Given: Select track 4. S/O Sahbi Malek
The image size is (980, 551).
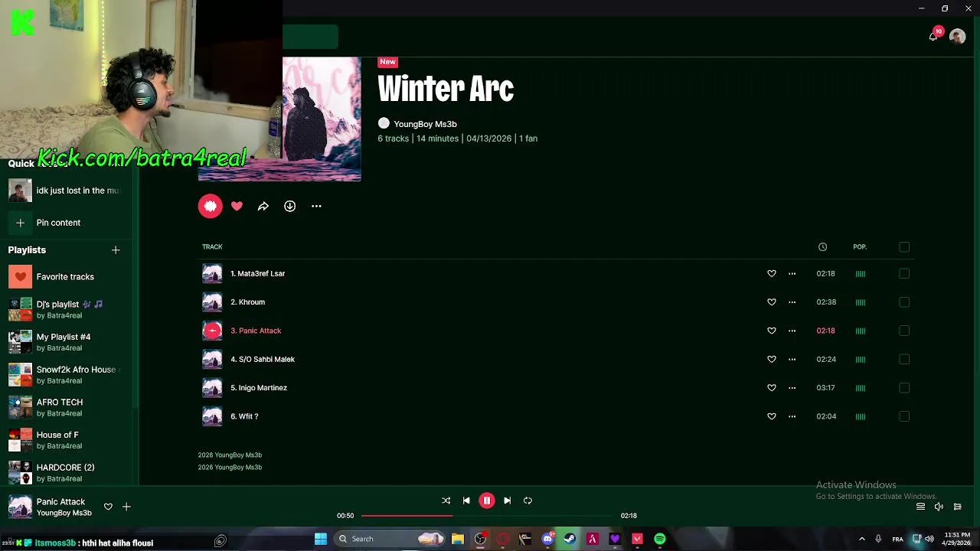Looking at the screenshot, I should [263, 359].
